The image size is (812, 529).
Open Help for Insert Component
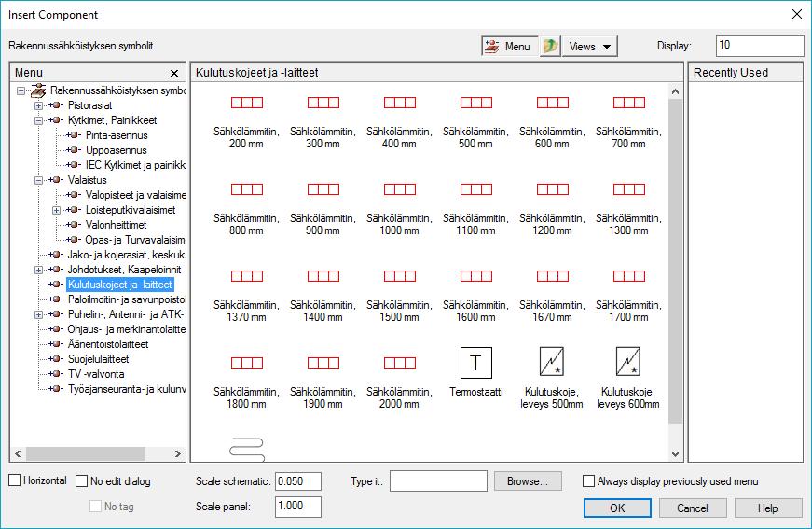768,508
